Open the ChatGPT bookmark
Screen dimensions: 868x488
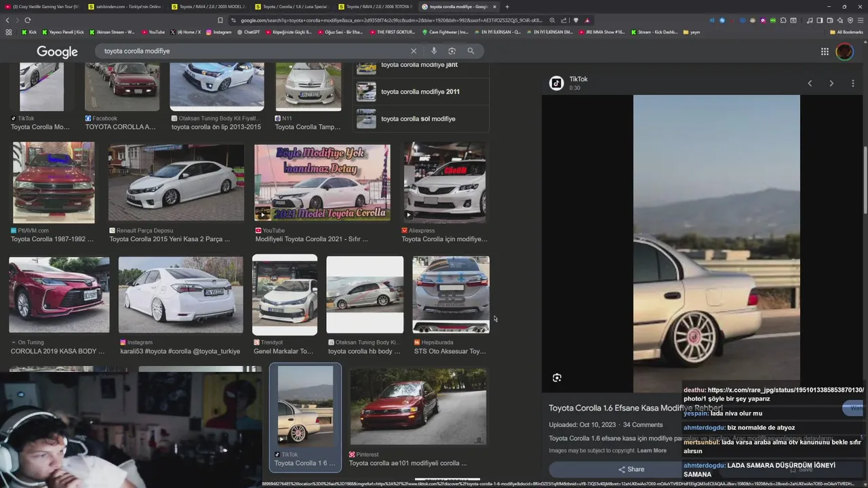248,32
